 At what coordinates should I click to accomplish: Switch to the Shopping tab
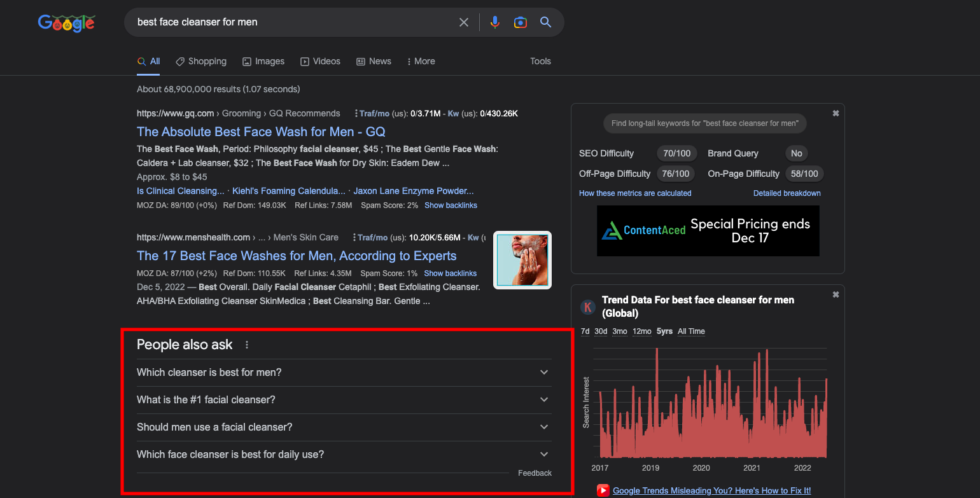click(201, 61)
